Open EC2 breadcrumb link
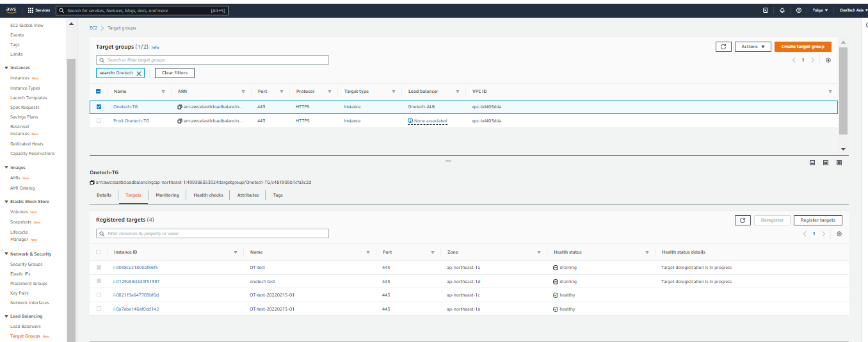The image size is (868, 342). [93, 28]
